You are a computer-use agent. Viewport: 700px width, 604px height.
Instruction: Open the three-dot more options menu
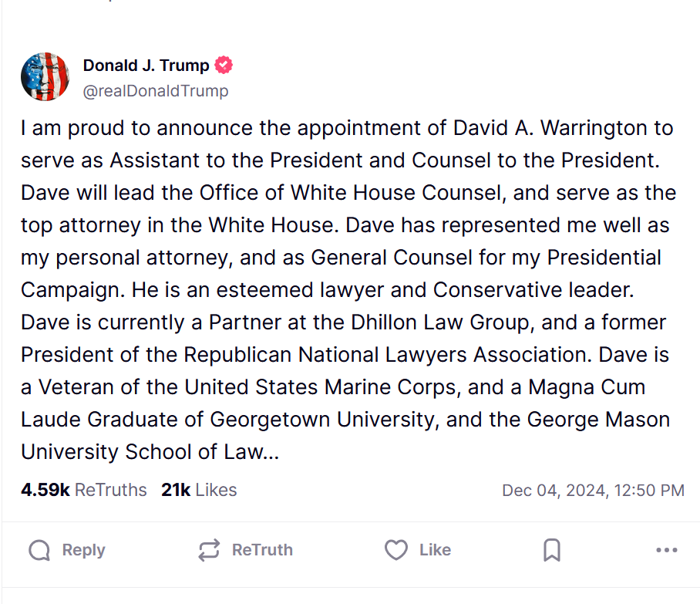(666, 550)
